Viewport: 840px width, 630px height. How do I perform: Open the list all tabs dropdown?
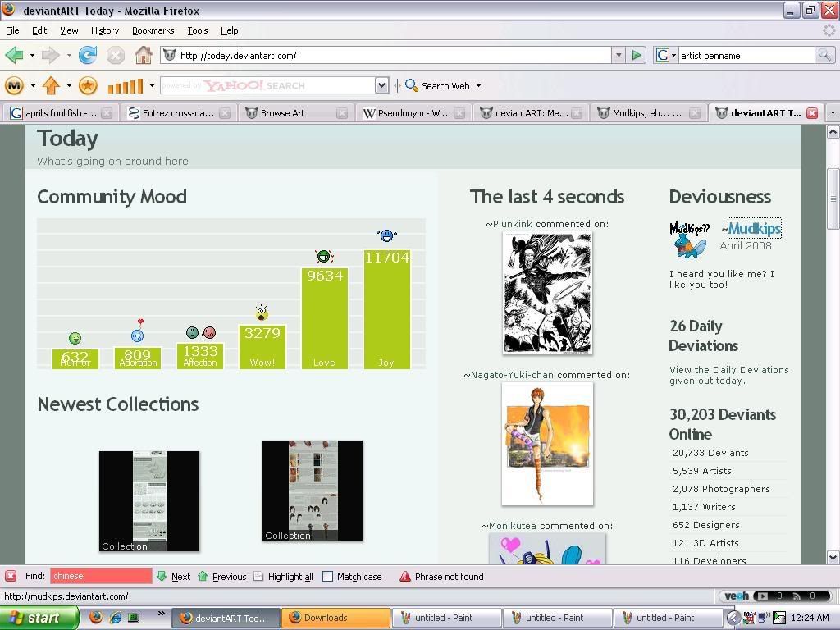tap(833, 113)
